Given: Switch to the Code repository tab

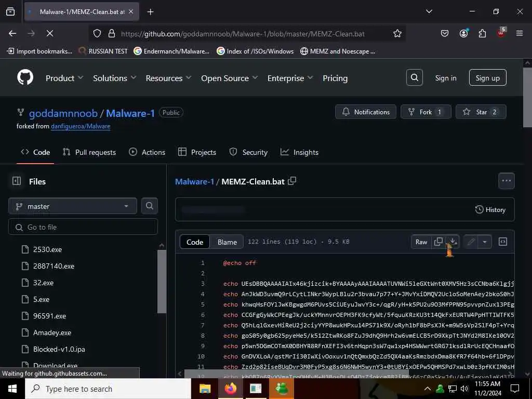Looking at the screenshot, I should (x=35, y=152).
